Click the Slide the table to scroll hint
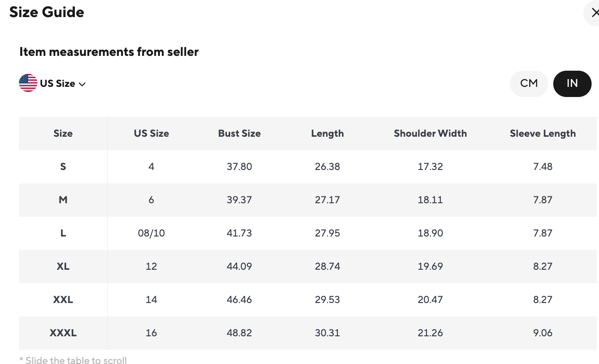 [x=73, y=361]
